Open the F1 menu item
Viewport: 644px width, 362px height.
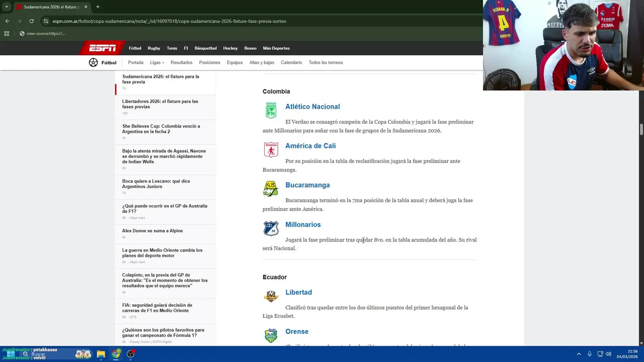[186, 48]
